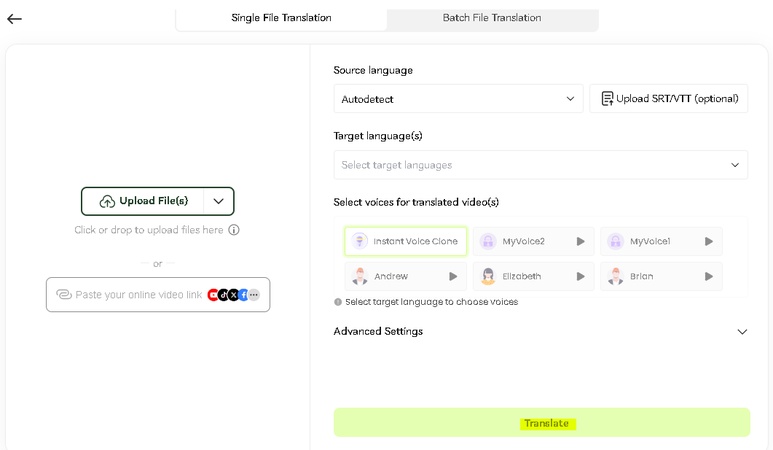Image resolution: width=773 pixels, height=450 pixels.
Task: Play Brian's voice sample
Action: coord(708,276)
